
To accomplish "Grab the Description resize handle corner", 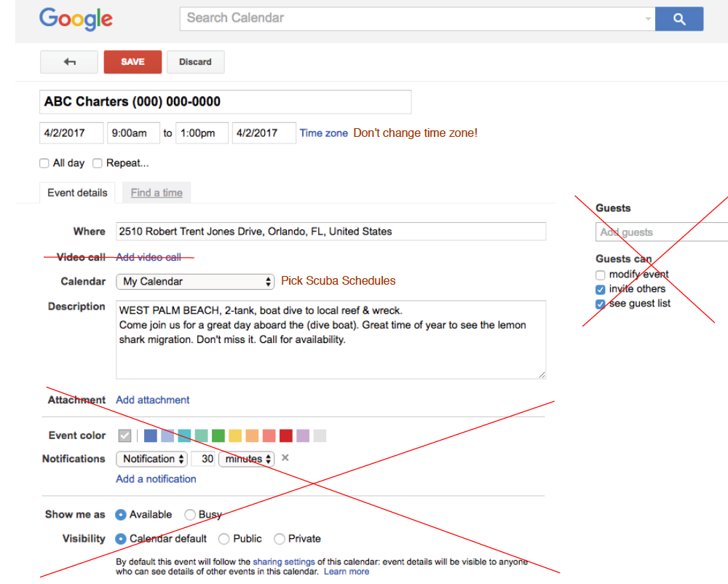I will (542, 374).
